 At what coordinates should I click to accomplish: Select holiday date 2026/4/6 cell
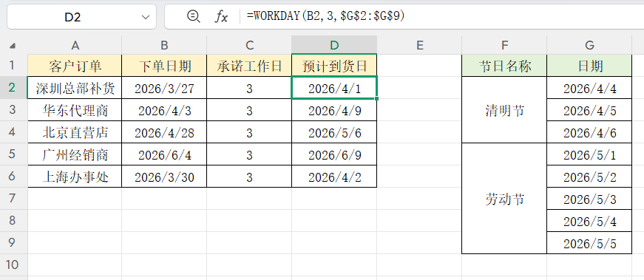pos(589,132)
